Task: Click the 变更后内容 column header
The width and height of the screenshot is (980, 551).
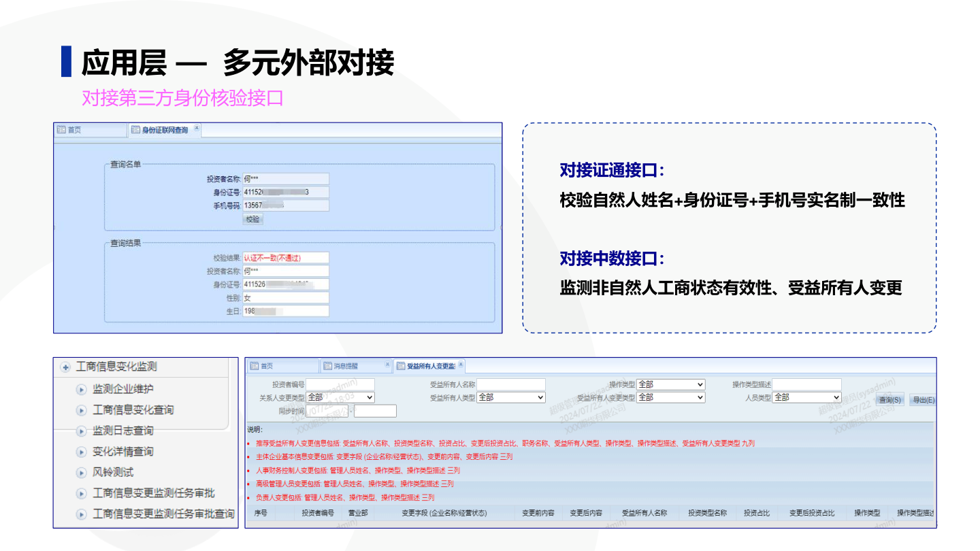Action: [586, 513]
